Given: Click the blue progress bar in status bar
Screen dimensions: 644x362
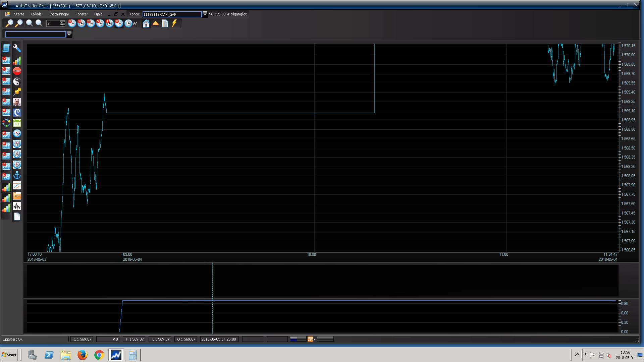Looking at the screenshot, I should [x=298, y=339].
